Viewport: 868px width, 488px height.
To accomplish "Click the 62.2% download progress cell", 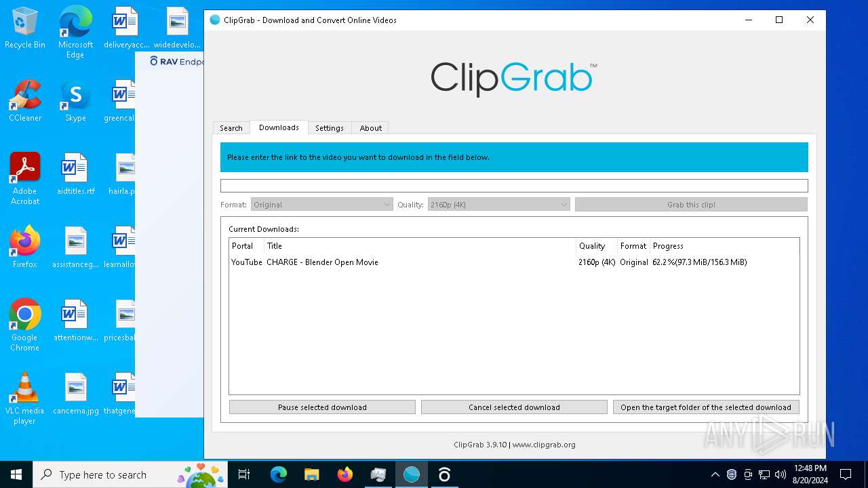I will (699, 262).
